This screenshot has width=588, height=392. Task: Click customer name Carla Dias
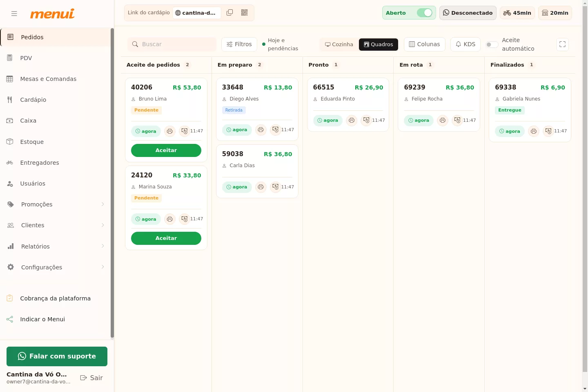[x=242, y=166]
